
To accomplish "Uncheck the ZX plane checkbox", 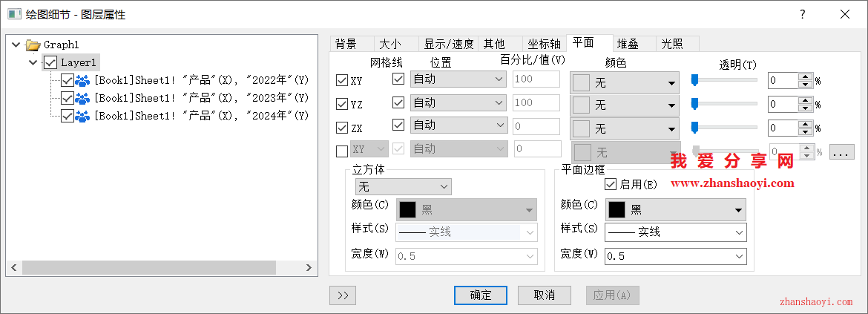I will 342,128.
